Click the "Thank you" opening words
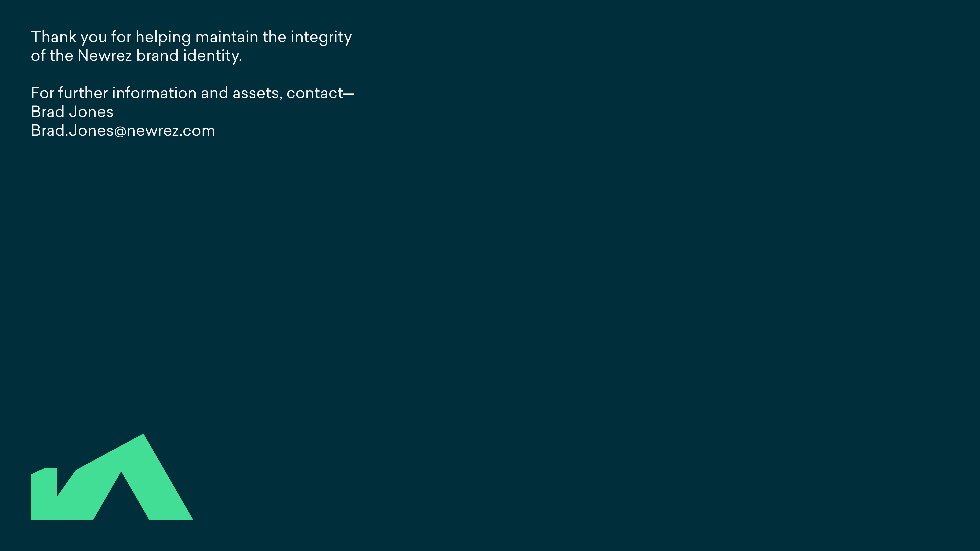This screenshot has width=980, height=551. click(69, 37)
